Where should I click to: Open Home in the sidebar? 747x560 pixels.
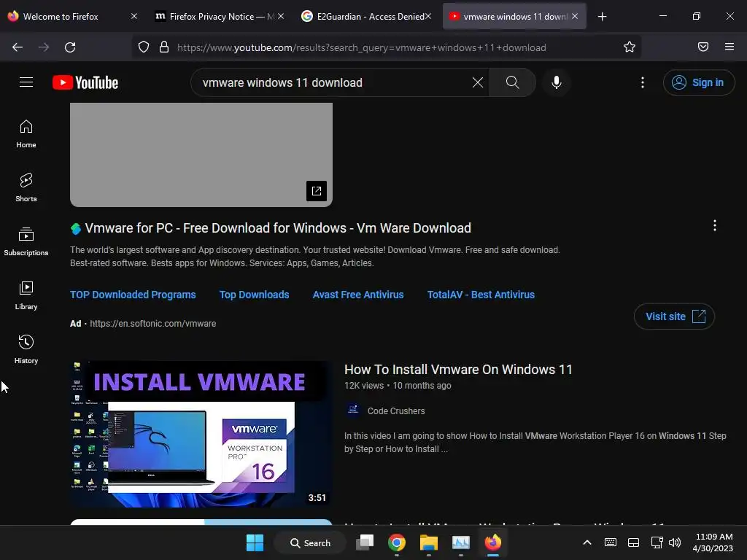(x=26, y=134)
